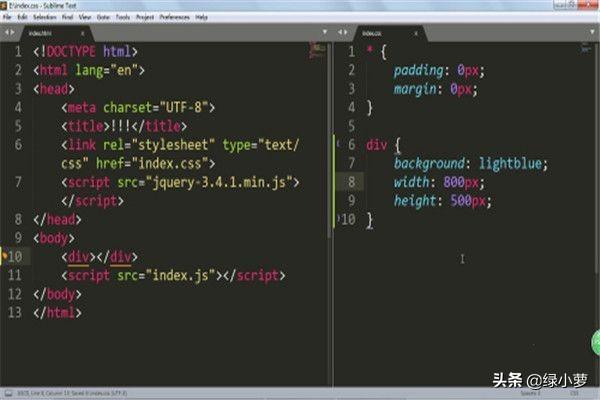Click the left pane minimap
The height and width of the screenshot is (400, 600).
[317, 51]
